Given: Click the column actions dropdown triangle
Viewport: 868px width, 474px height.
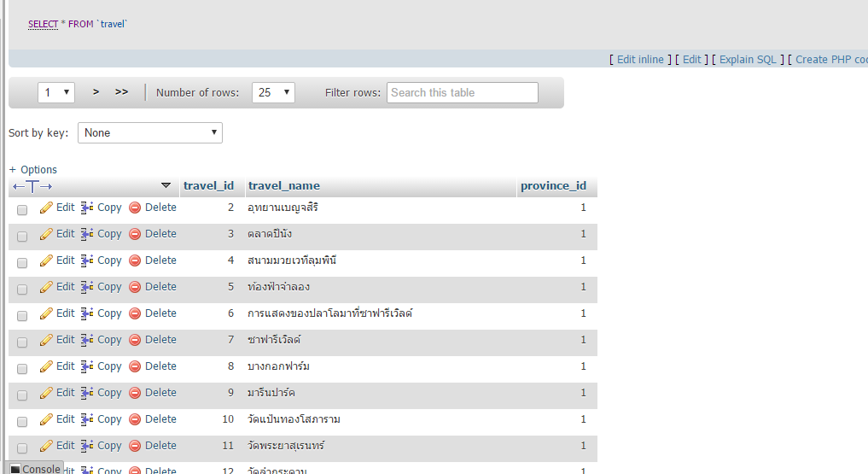Looking at the screenshot, I should 166,185.
